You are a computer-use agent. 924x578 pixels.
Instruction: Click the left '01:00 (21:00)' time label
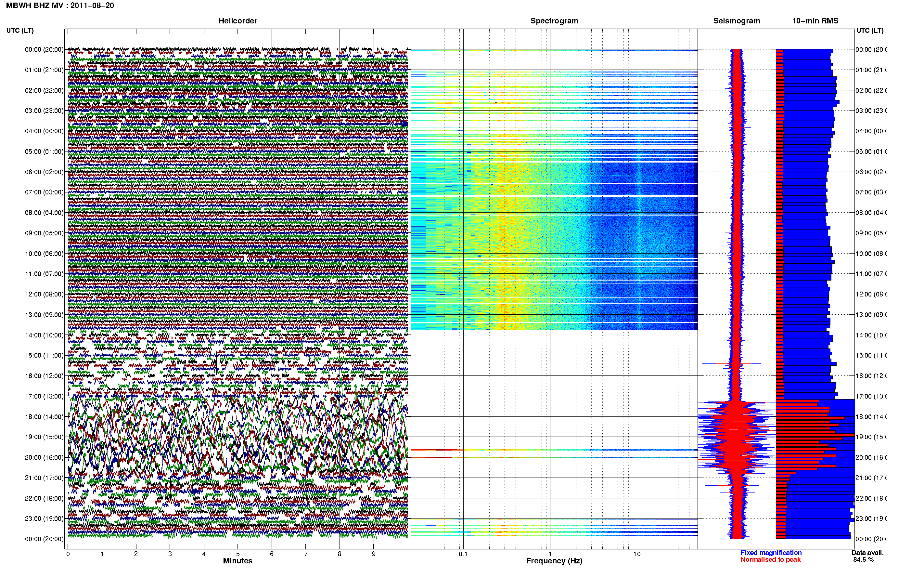[x=44, y=70]
